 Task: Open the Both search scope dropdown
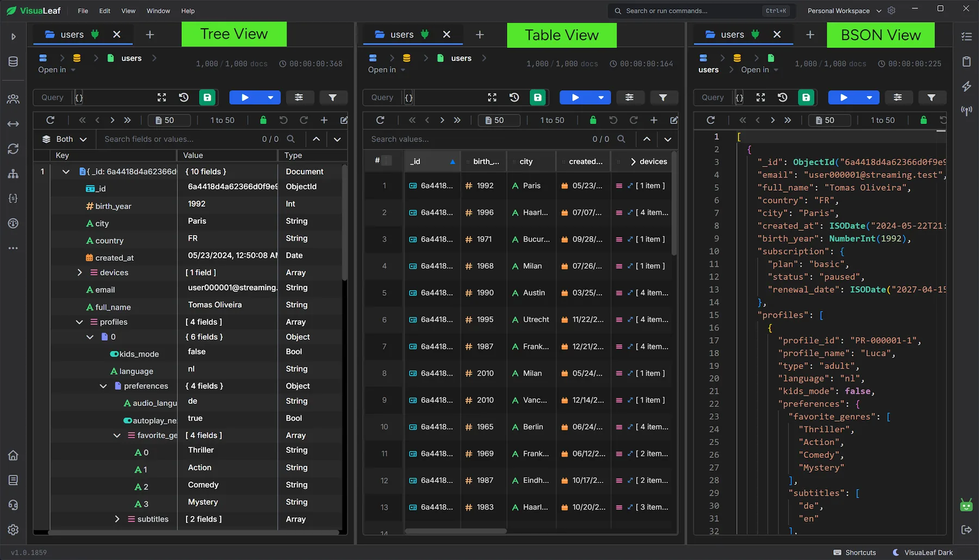(x=65, y=139)
